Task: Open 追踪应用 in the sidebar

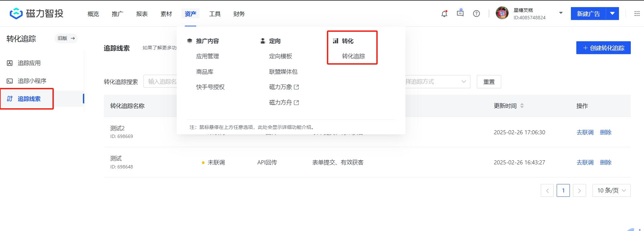Action: coord(29,63)
